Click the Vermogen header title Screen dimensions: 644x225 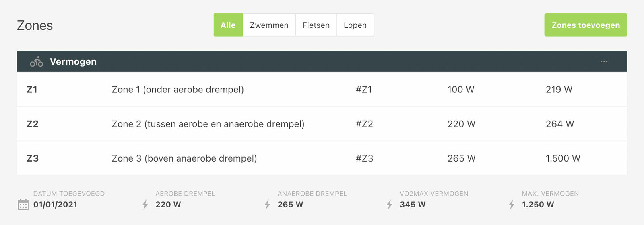(x=73, y=61)
